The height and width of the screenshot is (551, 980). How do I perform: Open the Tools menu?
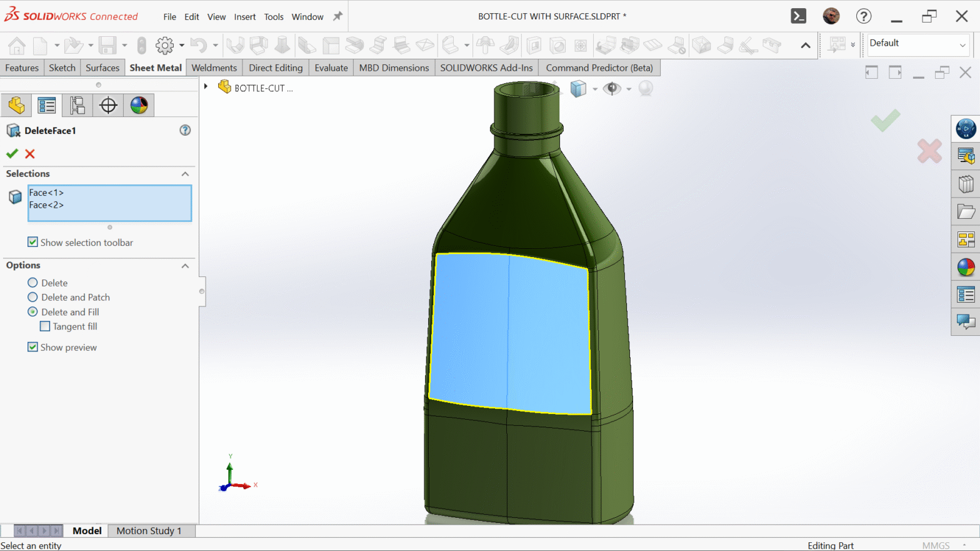click(x=274, y=17)
